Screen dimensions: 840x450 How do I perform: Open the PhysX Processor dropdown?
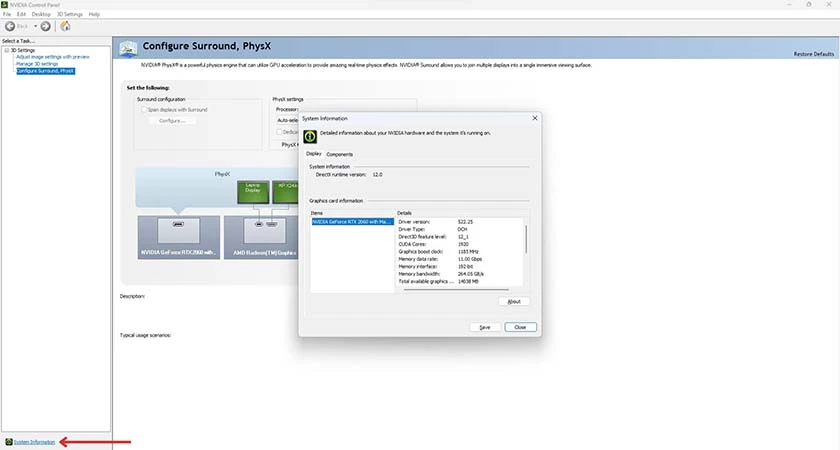pos(288,121)
